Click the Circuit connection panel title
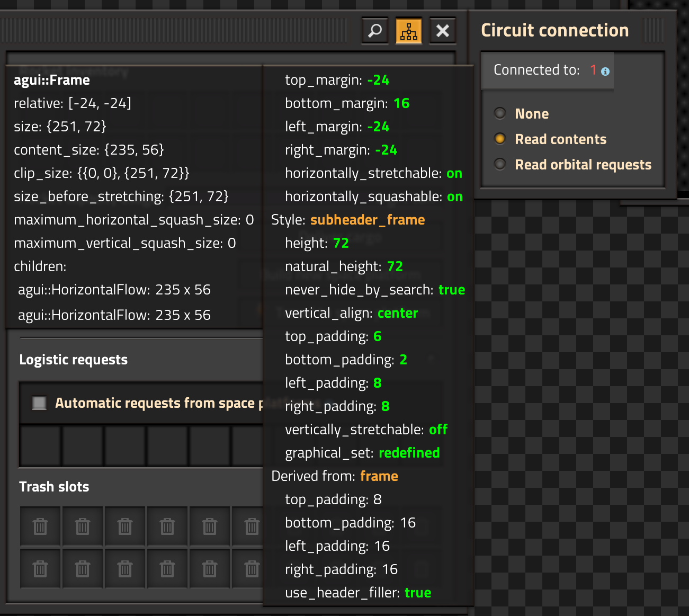Image resolution: width=689 pixels, height=616 pixels. pyautogui.click(x=554, y=30)
